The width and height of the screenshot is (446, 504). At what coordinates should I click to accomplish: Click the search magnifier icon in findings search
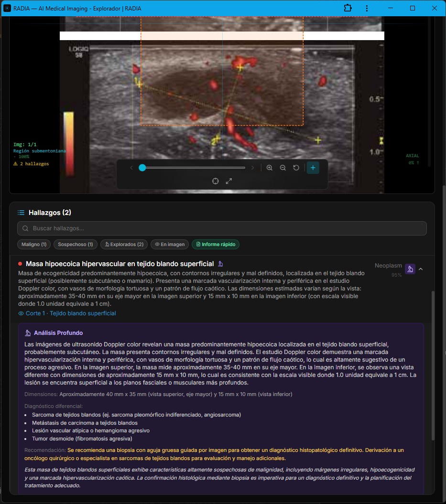pyautogui.click(x=25, y=228)
